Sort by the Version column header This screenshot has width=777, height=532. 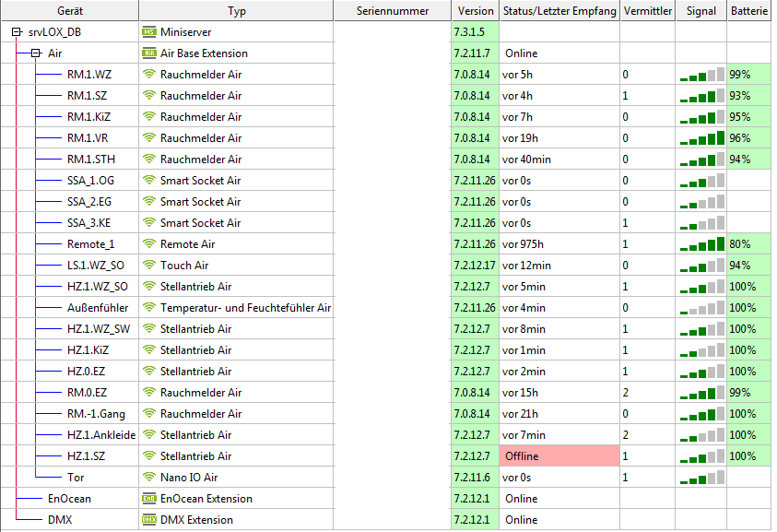[476, 11]
